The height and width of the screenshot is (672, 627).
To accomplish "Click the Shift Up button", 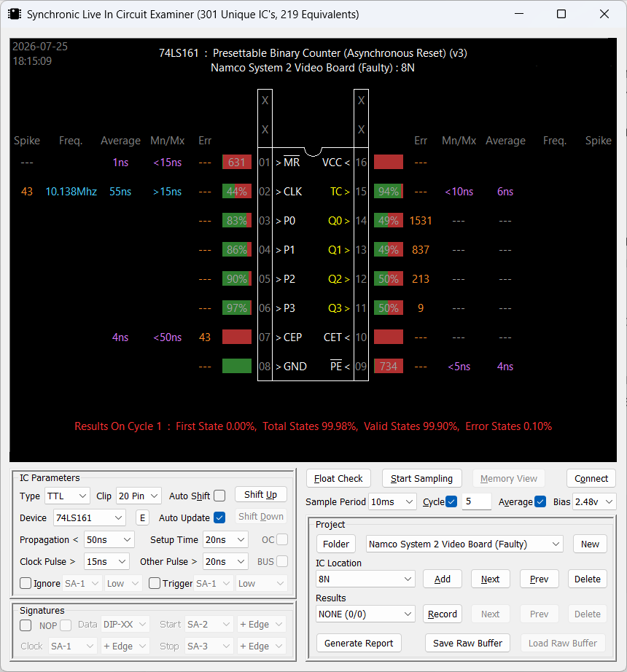I will [260, 495].
